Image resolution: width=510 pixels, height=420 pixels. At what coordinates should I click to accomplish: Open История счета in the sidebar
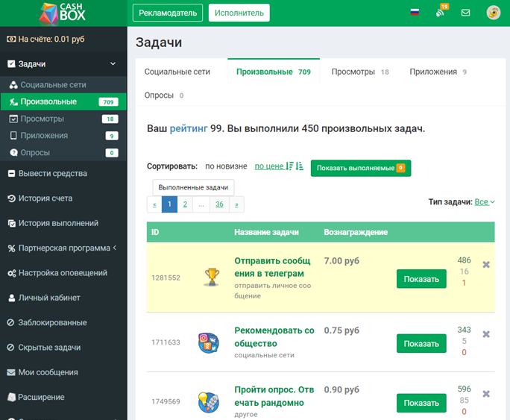[x=63, y=198]
